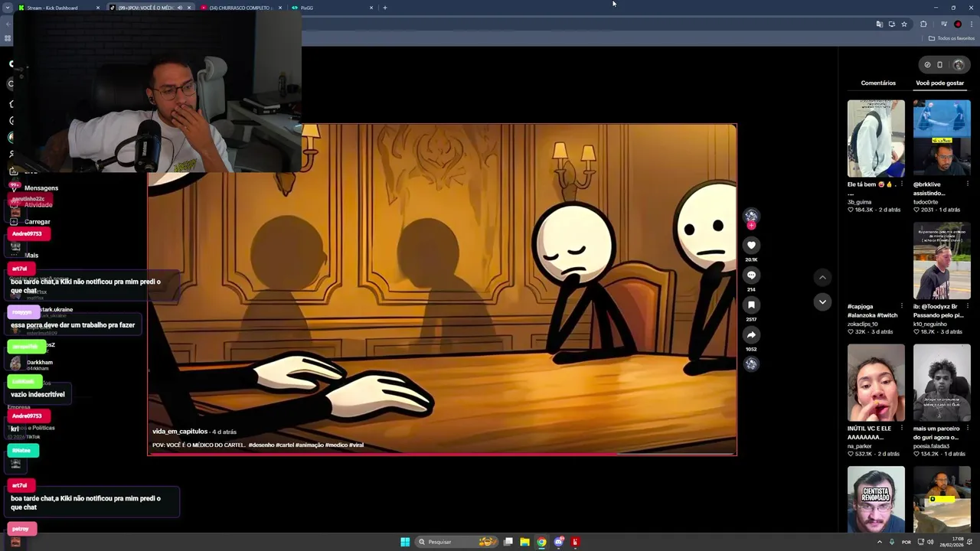Open the phone app icon top right

940,65
